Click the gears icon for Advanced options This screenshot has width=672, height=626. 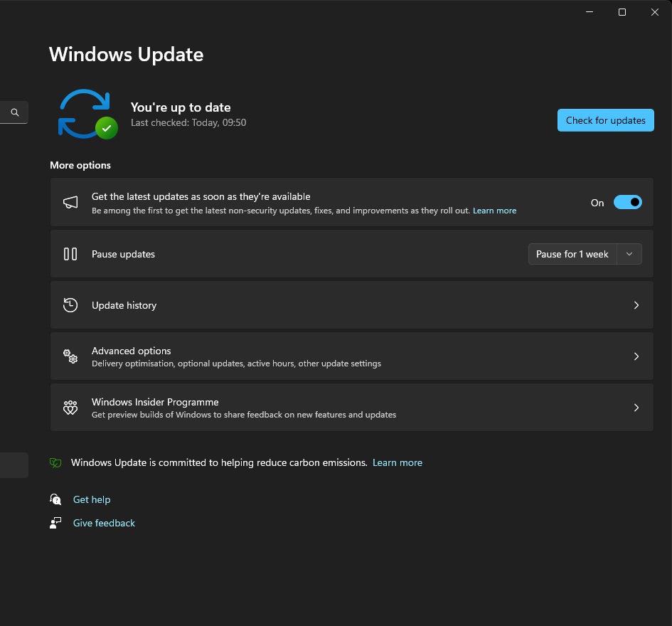click(70, 356)
